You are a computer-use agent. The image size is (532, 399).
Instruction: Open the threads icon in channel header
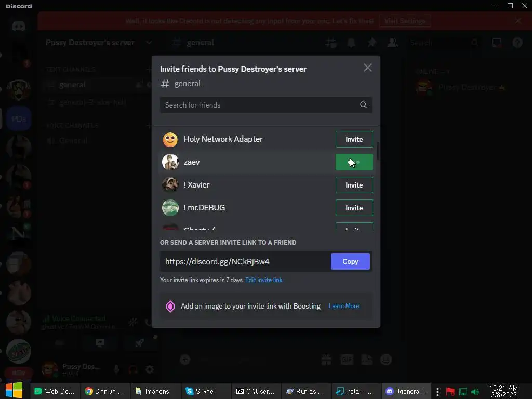coord(330,43)
